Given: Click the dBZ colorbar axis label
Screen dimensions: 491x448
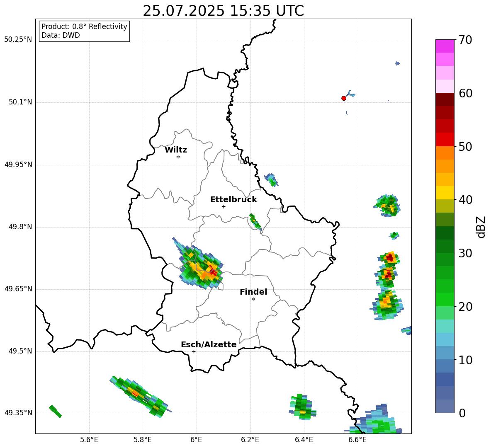Looking at the screenshot, I should pyautogui.click(x=481, y=227).
